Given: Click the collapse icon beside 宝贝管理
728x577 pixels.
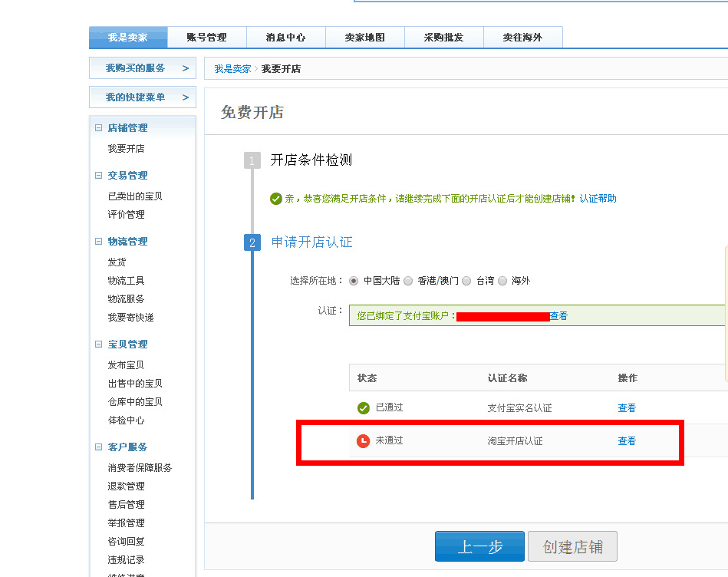Looking at the screenshot, I should pyautogui.click(x=98, y=344).
